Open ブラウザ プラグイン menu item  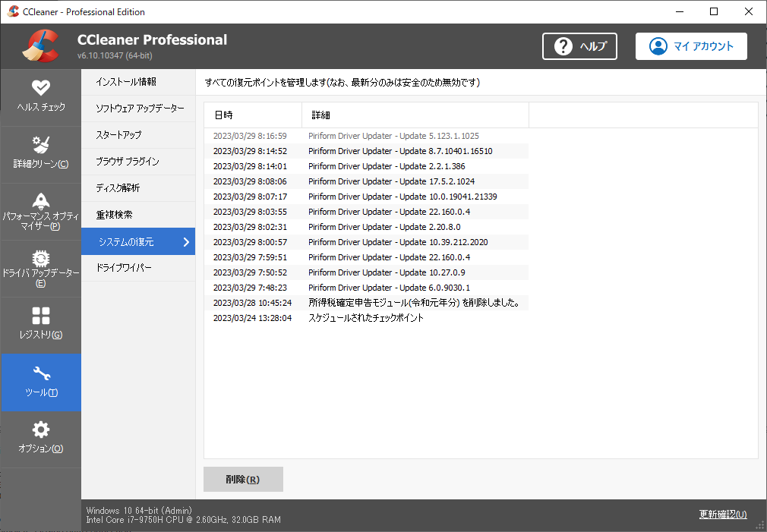click(138, 162)
